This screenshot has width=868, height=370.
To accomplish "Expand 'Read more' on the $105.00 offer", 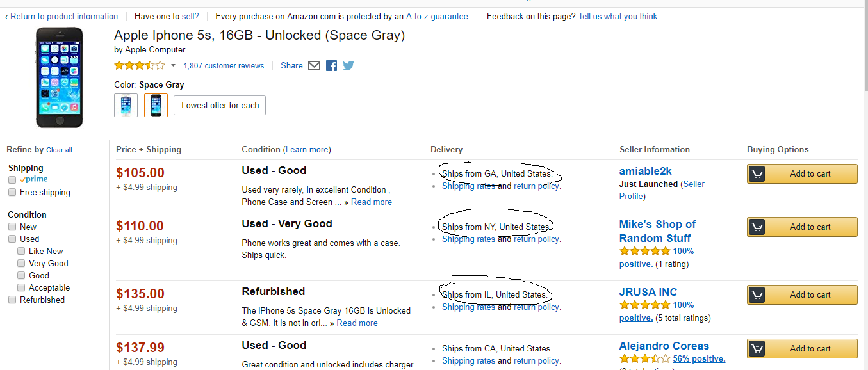I will pyautogui.click(x=372, y=202).
